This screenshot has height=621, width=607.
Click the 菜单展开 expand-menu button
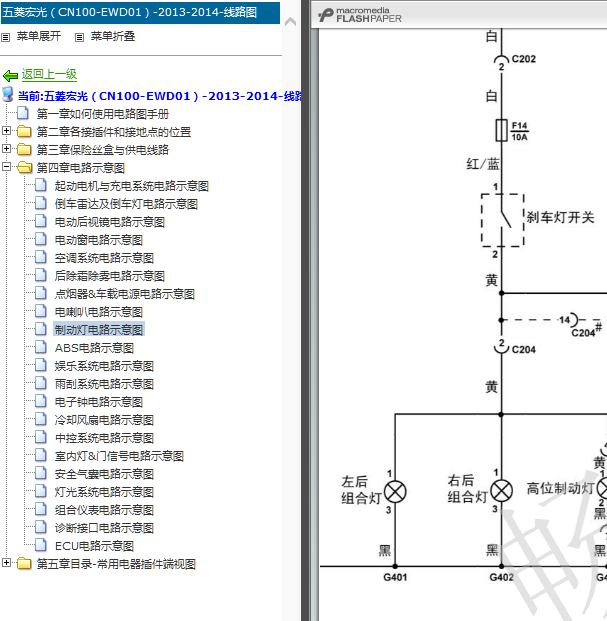pyautogui.click(x=31, y=36)
